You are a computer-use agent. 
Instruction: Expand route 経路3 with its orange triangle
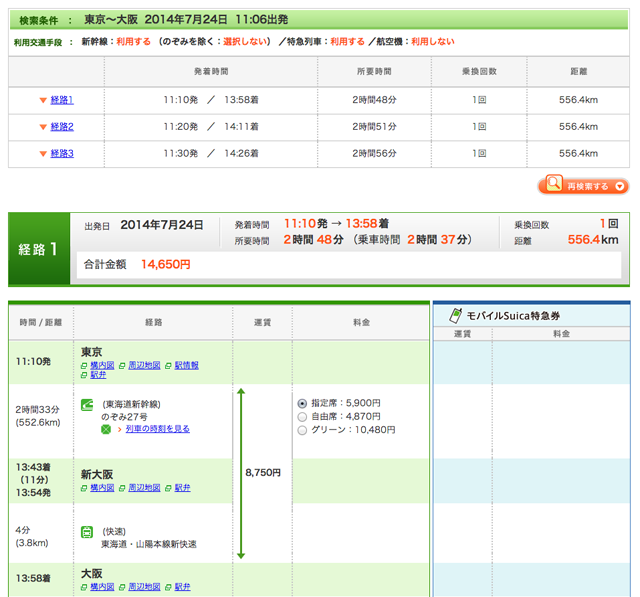(43, 154)
